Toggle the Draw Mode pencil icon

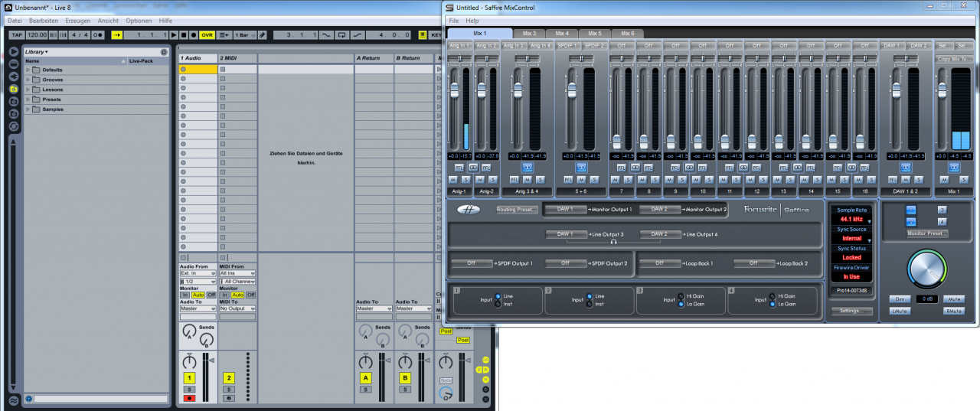point(262,35)
